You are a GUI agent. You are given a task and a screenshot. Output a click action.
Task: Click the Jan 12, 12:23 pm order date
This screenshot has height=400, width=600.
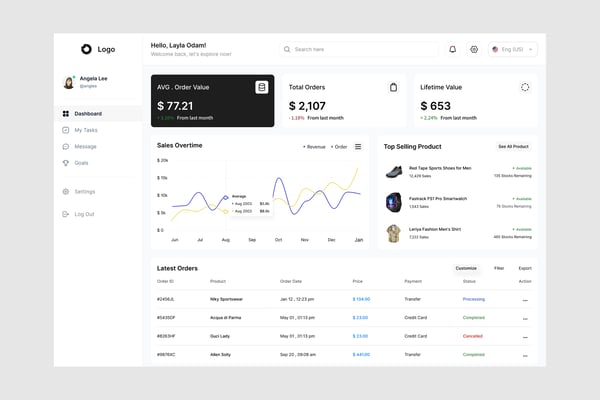click(x=297, y=299)
